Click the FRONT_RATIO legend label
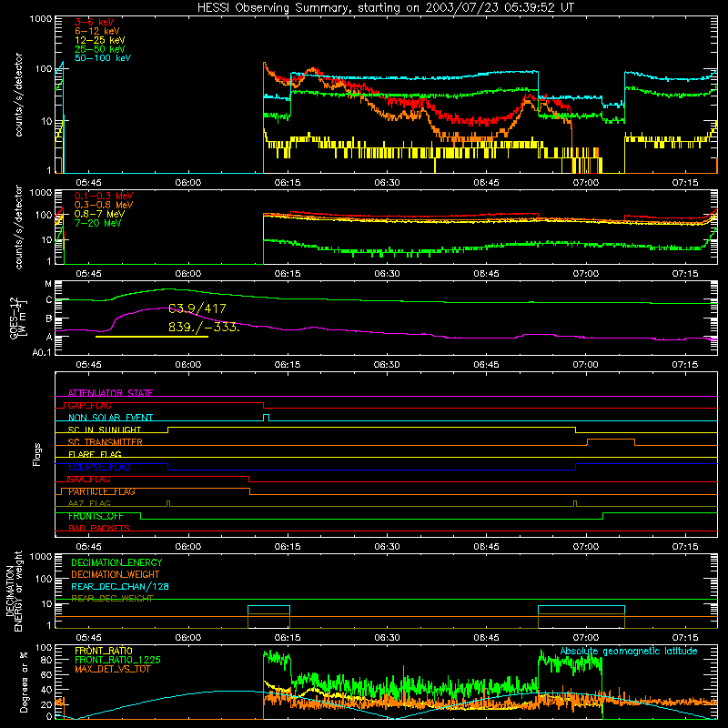The height and width of the screenshot is (728, 728). (x=104, y=651)
